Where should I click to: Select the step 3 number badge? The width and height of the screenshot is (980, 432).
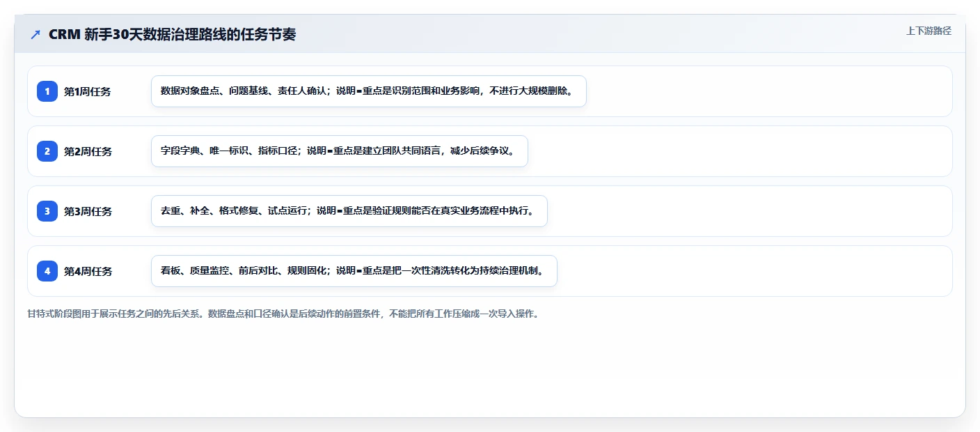[47, 211]
